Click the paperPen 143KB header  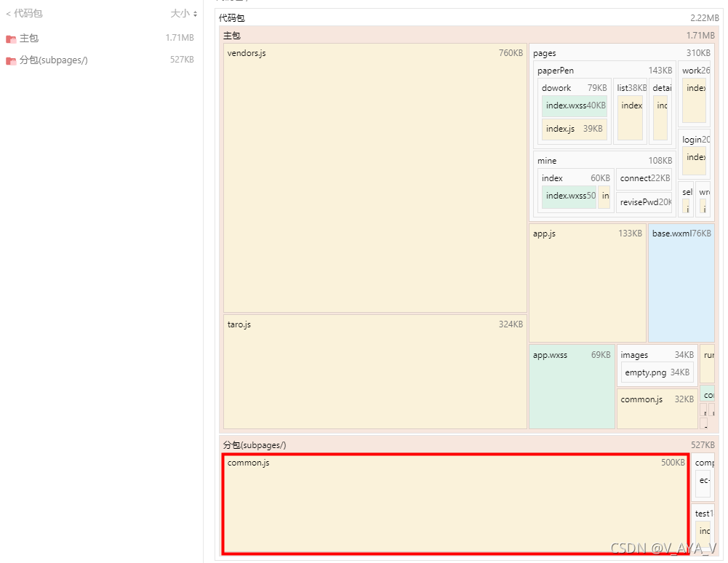coord(604,71)
